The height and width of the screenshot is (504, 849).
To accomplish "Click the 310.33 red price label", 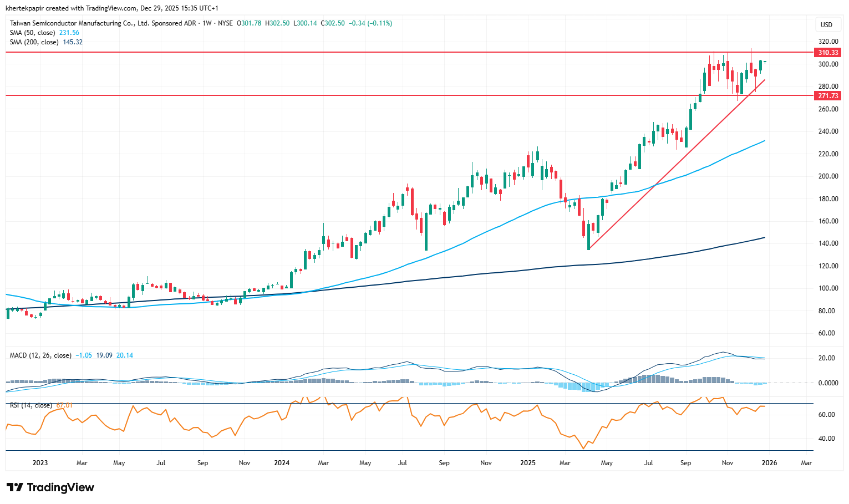I will (x=827, y=53).
